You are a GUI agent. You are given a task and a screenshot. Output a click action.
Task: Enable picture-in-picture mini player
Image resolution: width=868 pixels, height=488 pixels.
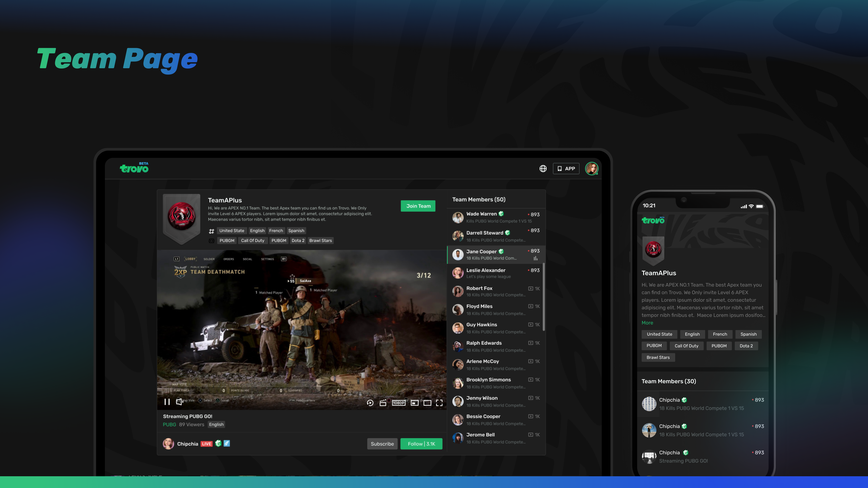415,403
